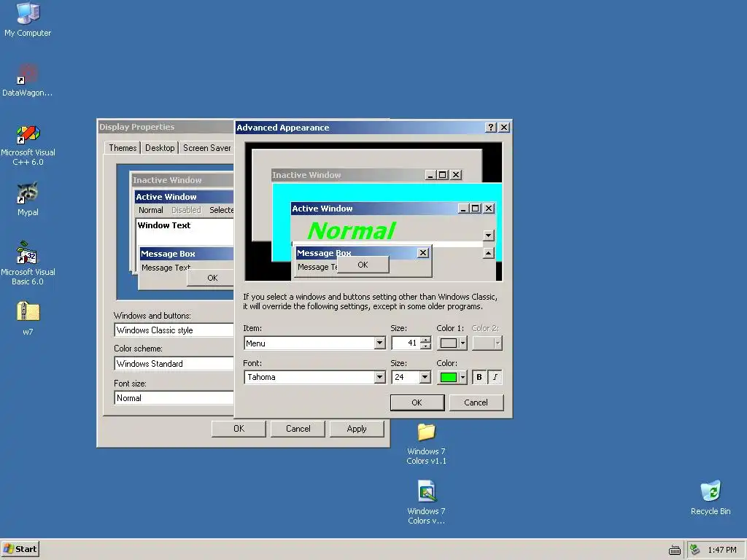Open the Font dropdown showing Tahoma
The height and width of the screenshot is (560, 747).
pos(379,377)
